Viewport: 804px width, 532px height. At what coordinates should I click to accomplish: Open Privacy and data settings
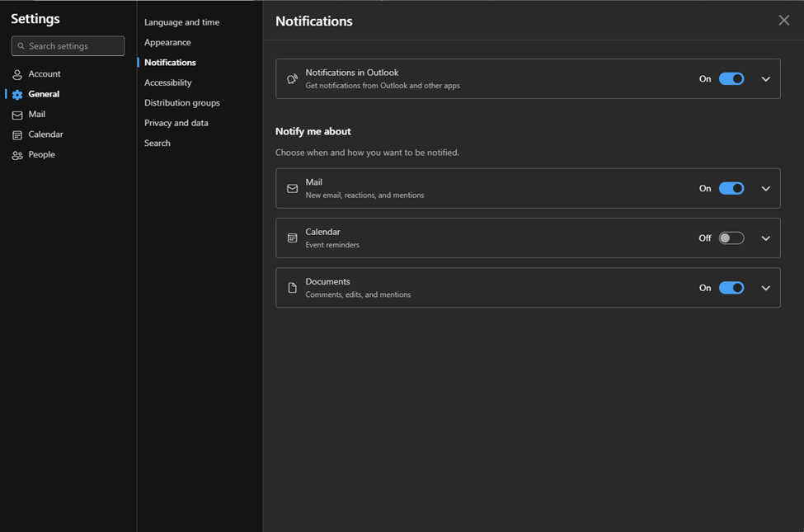pos(176,122)
